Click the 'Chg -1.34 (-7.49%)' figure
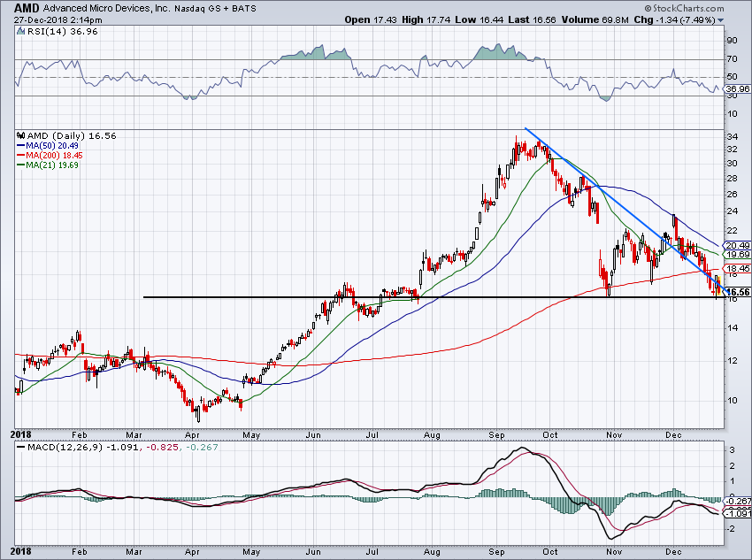The height and width of the screenshot is (560, 752). click(675, 19)
